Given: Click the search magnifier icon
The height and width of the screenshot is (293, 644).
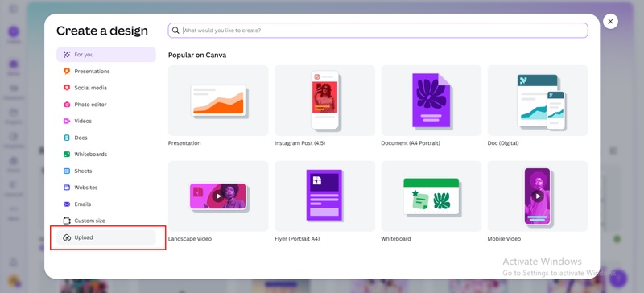Looking at the screenshot, I should [175, 31].
